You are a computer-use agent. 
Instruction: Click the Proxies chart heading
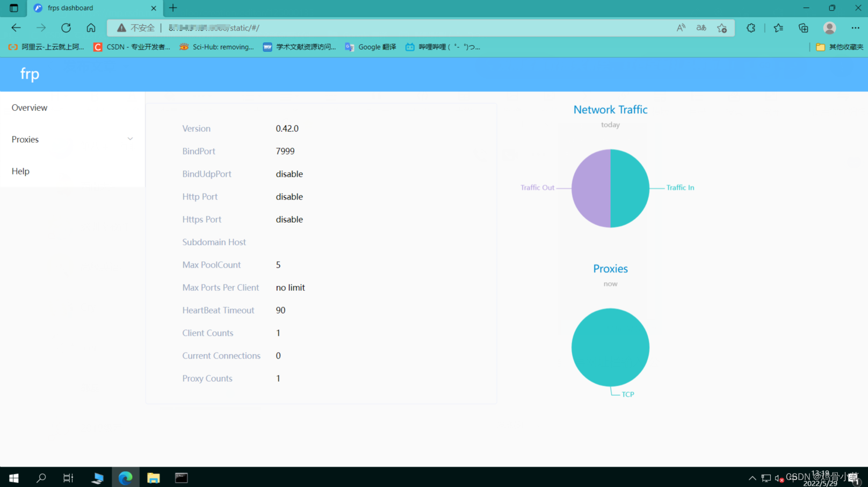pos(610,269)
